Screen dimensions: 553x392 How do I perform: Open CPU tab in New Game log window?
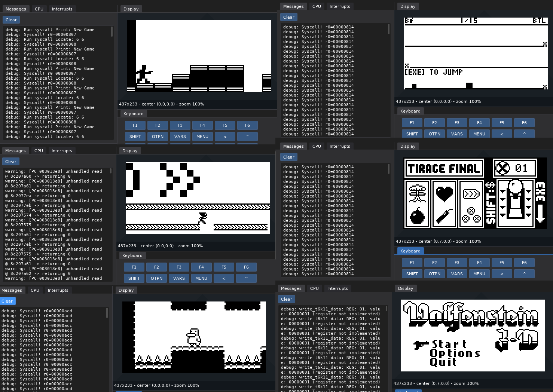pos(39,9)
